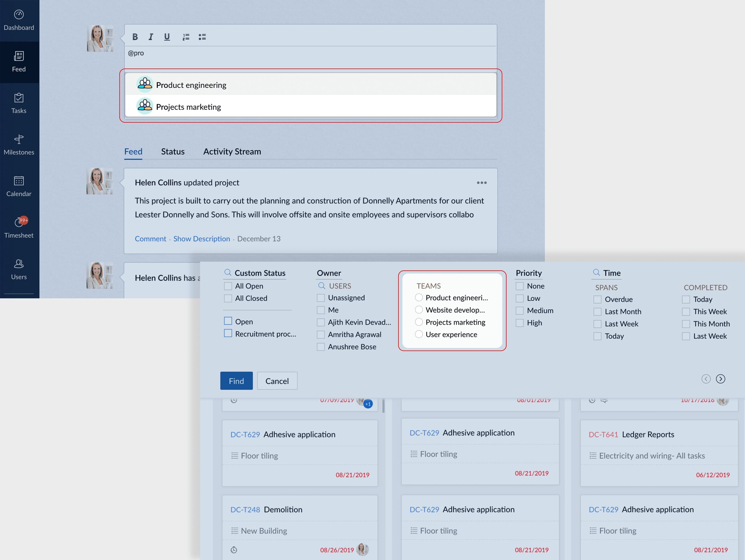Check the All Closed status
Image resolution: width=745 pixels, height=560 pixels.
coord(228,298)
